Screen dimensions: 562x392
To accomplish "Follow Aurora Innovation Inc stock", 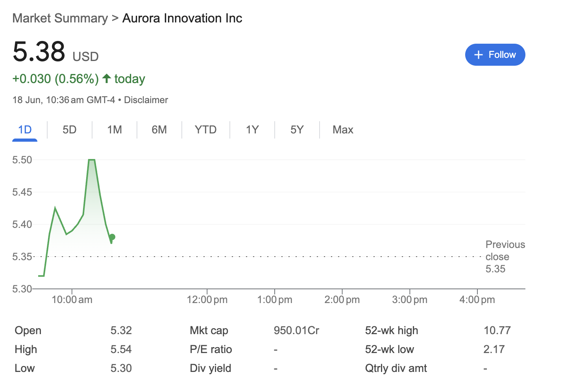I will tap(495, 55).
